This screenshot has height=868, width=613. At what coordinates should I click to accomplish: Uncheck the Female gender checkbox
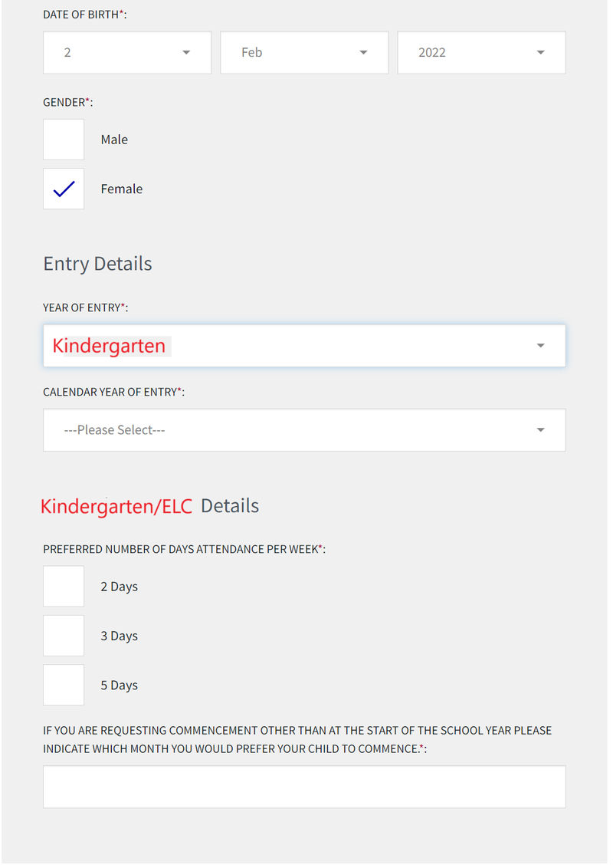click(63, 188)
